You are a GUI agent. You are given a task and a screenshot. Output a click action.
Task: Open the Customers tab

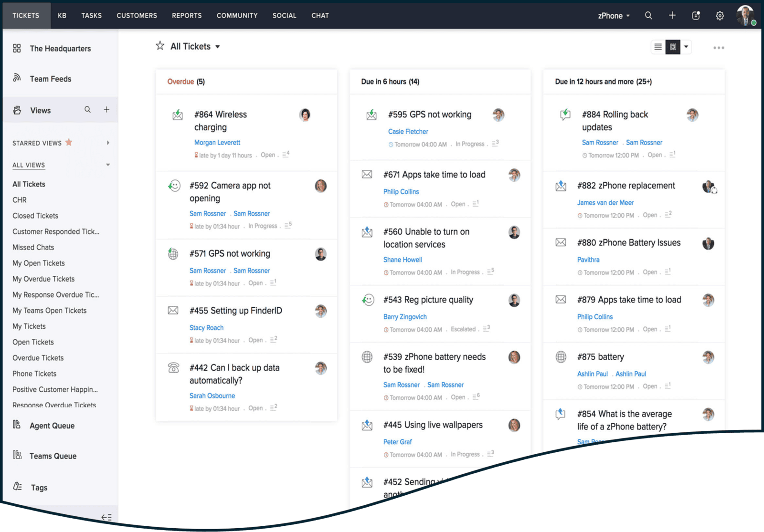click(x=137, y=16)
